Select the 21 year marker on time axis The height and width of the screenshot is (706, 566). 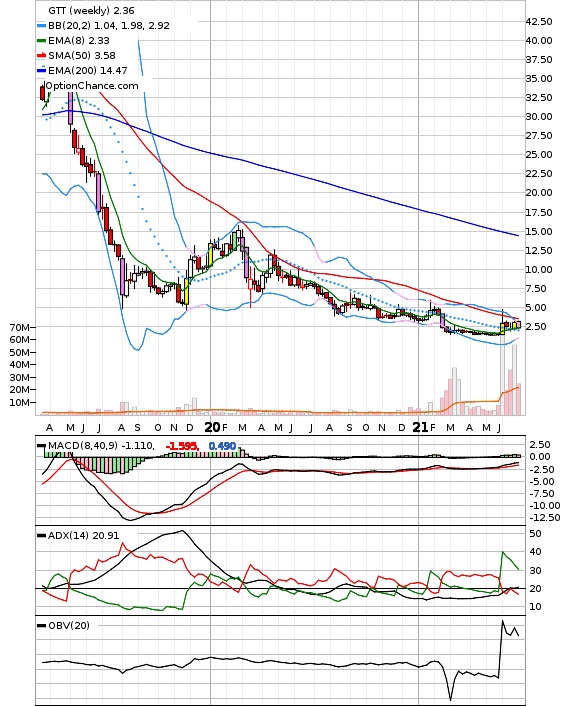[x=421, y=427]
